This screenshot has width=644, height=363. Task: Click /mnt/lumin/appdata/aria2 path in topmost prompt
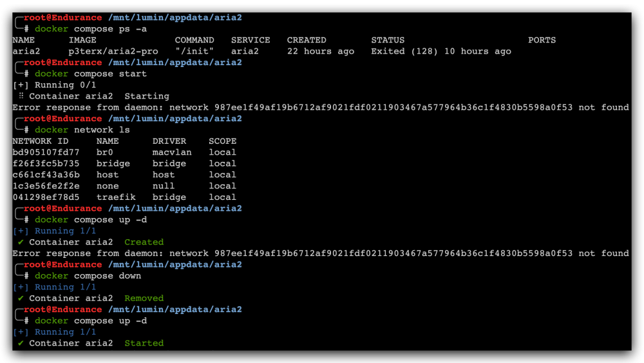pyautogui.click(x=175, y=17)
